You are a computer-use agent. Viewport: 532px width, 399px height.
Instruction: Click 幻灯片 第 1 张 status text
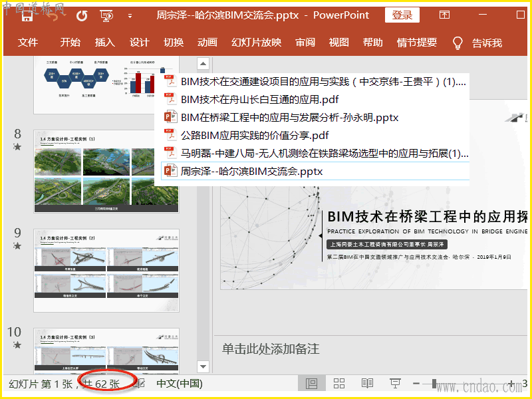tap(41, 384)
